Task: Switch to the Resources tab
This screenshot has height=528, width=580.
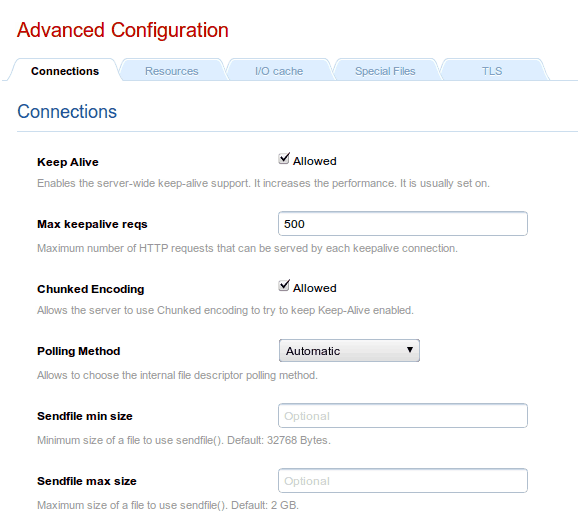Action: (172, 71)
